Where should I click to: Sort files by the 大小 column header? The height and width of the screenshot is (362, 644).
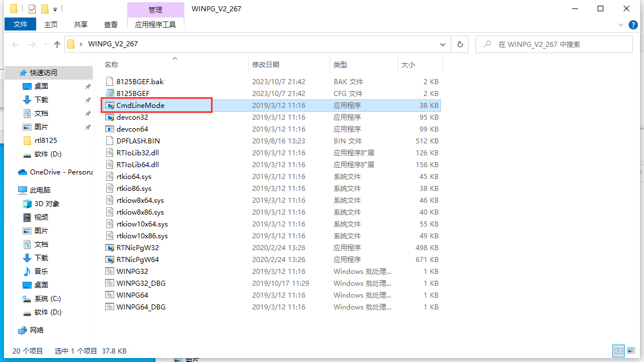pyautogui.click(x=408, y=65)
